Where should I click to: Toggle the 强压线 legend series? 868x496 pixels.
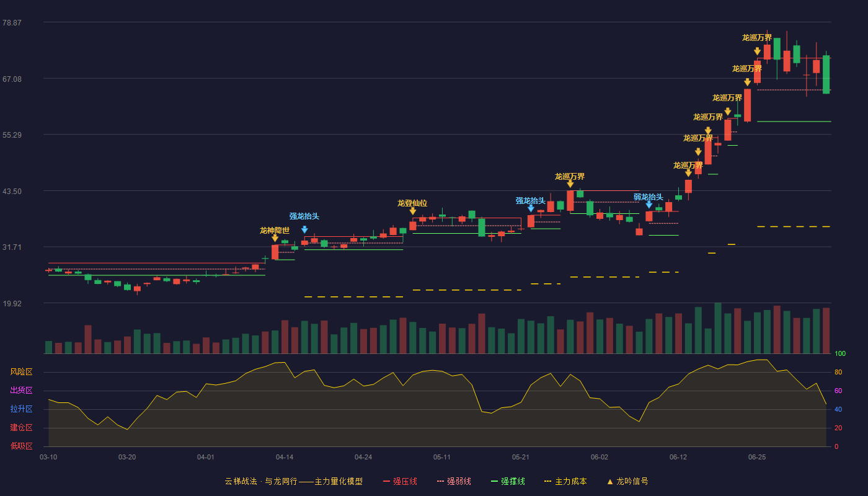point(400,481)
